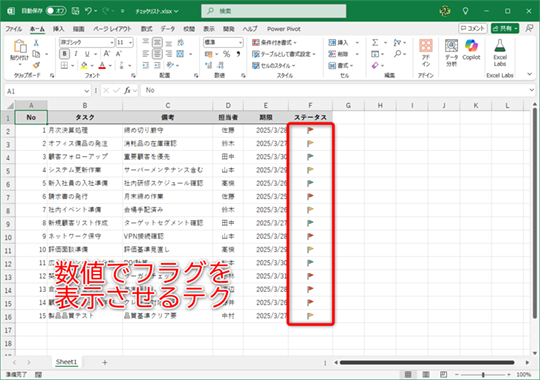Toggle Italic formatting

pyautogui.click(x=76, y=54)
